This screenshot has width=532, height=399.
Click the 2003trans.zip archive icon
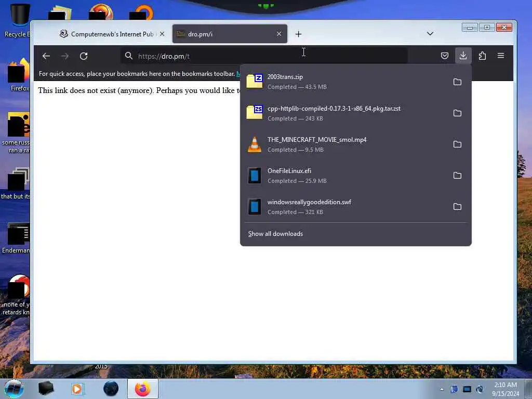(255, 82)
